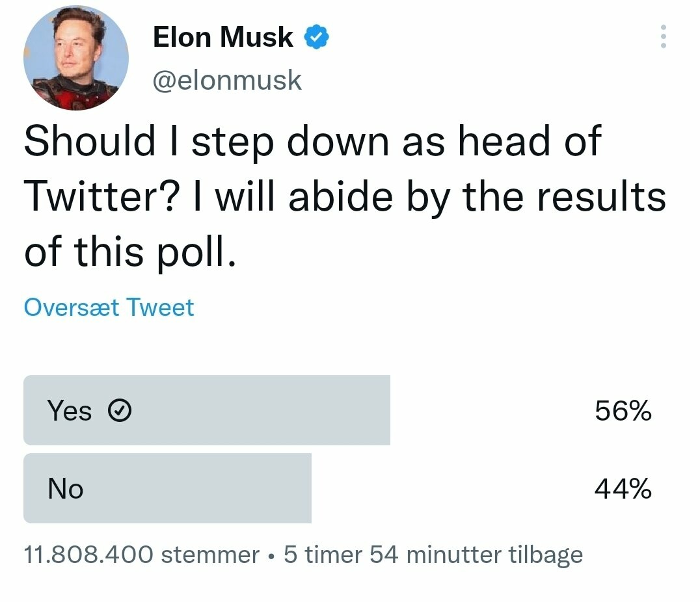
Task: Click the 44% result for No
Action: coord(623,488)
